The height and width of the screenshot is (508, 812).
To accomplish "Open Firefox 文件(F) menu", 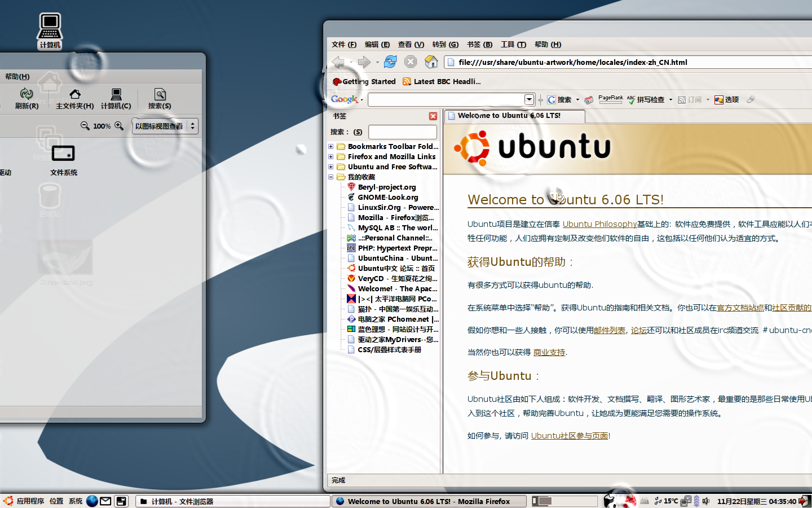I will pyautogui.click(x=344, y=45).
